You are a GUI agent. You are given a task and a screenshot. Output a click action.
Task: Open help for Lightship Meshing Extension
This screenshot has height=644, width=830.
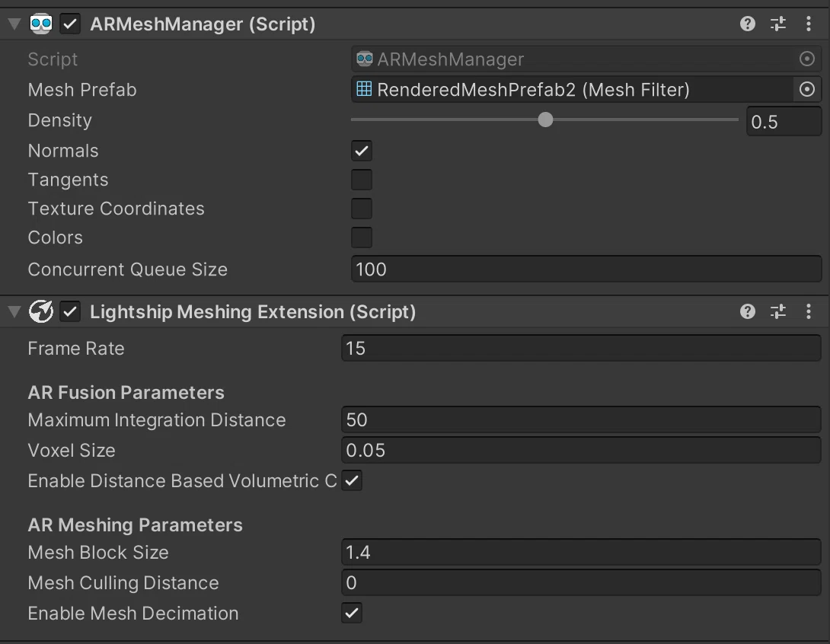(x=748, y=311)
